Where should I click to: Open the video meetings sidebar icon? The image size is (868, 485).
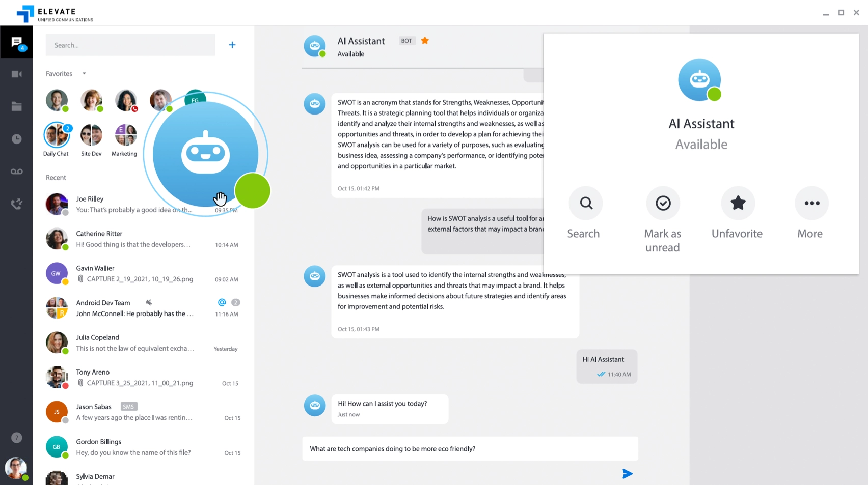(x=16, y=74)
